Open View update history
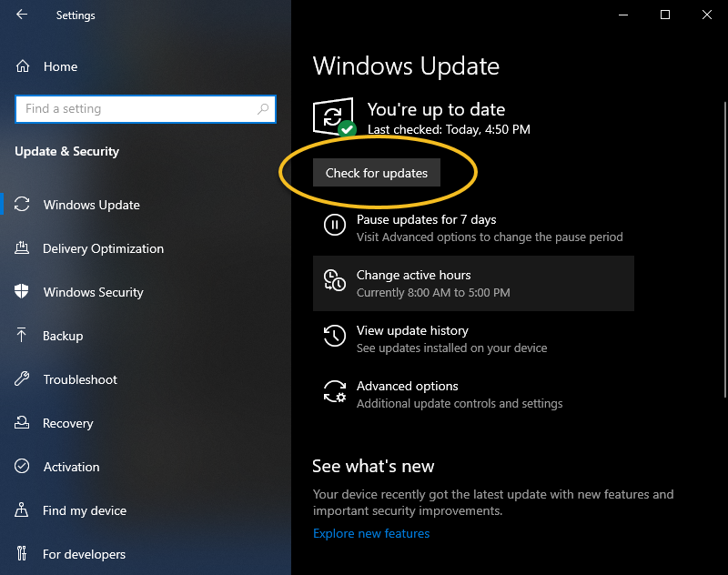728x575 pixels. point(473,338)
